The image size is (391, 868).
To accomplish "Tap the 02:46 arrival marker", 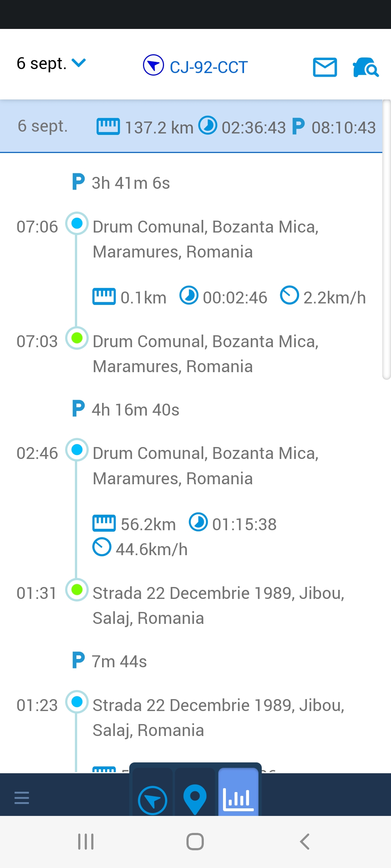I will click(x=77, y=450).
